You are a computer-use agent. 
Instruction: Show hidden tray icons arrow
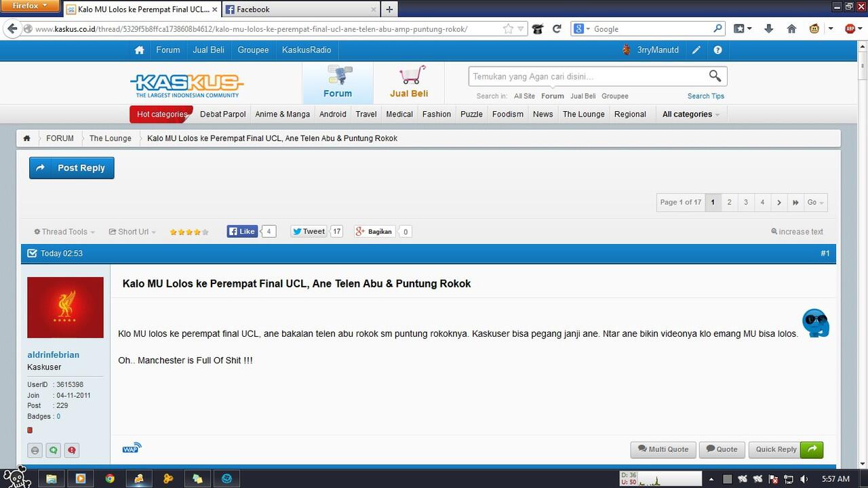pyautogui.click(x=712, y=479)
